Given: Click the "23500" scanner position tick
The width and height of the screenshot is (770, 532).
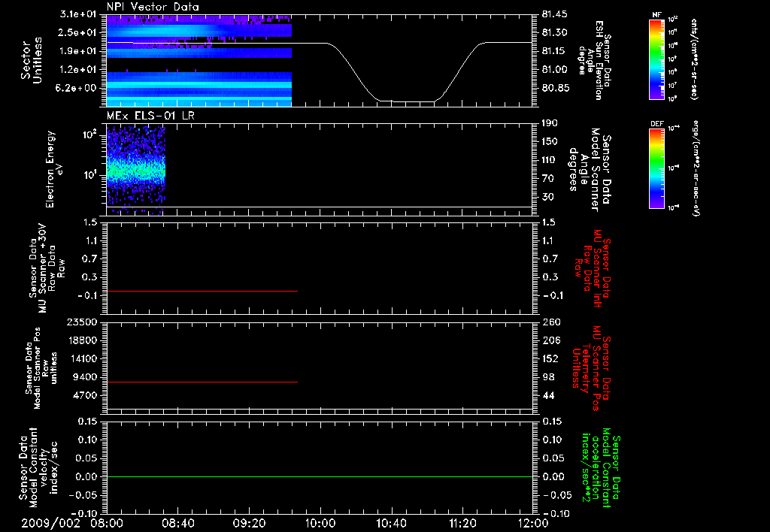Looking at the screenshot, I should click(x=83, y=322).
